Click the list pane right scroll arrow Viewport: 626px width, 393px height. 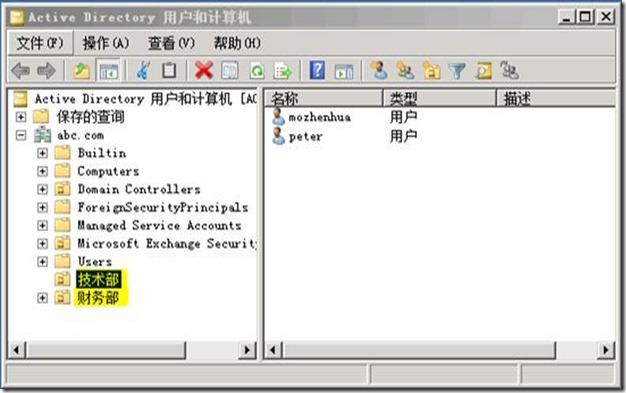click(606, 350)
